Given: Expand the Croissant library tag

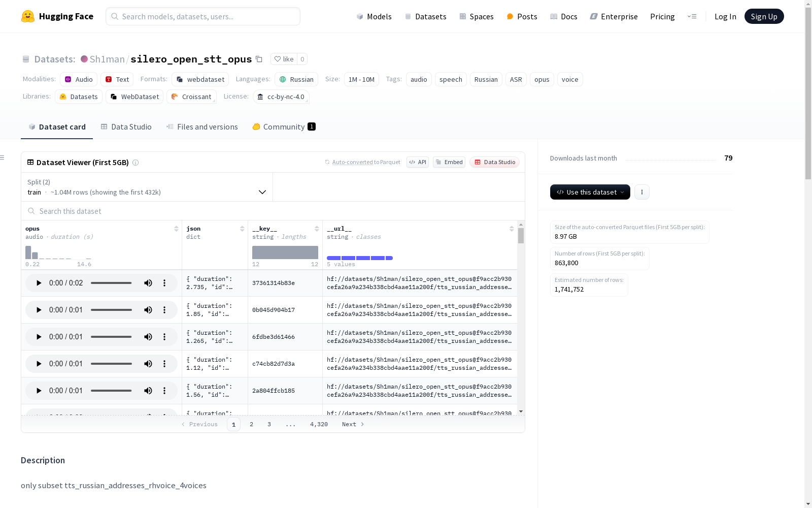Looking at the screenshot, I should (x=191, y=97).
